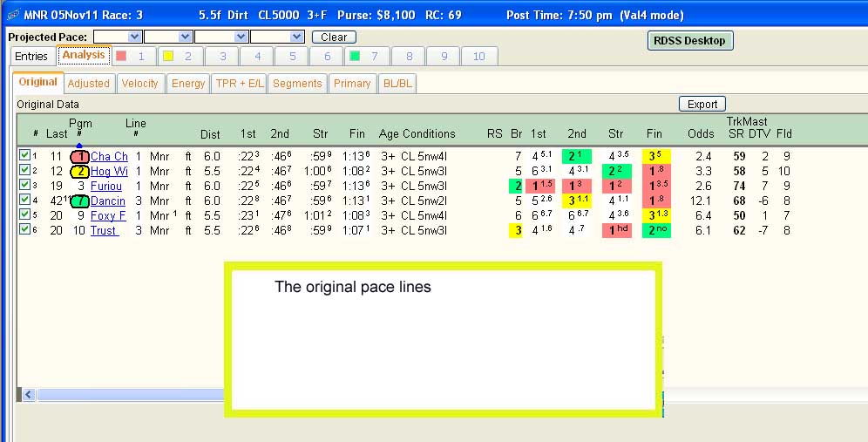Click the Odds column header
Viewport: 868px width, 442px height.
pyautogui.click(x=701, y=134)
